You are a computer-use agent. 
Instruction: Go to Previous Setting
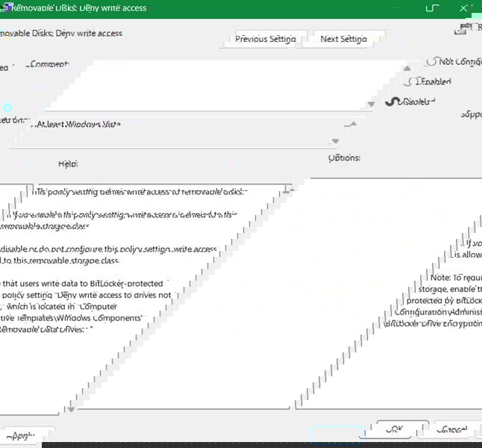[265, 39]
